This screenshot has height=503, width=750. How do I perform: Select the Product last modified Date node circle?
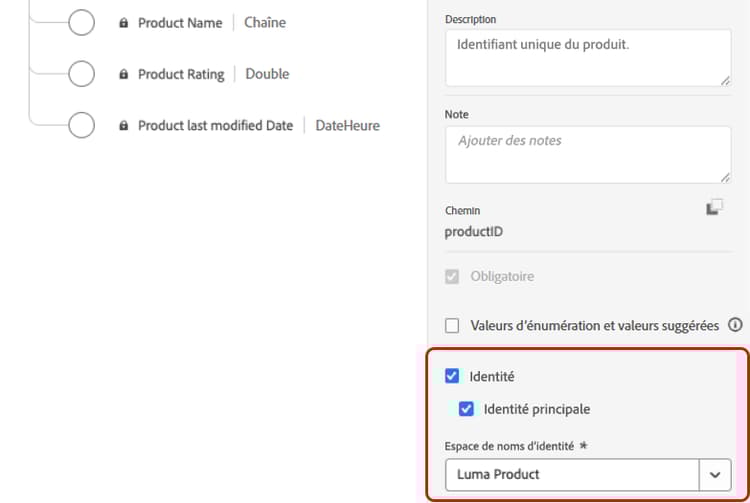tap(81, 126)
